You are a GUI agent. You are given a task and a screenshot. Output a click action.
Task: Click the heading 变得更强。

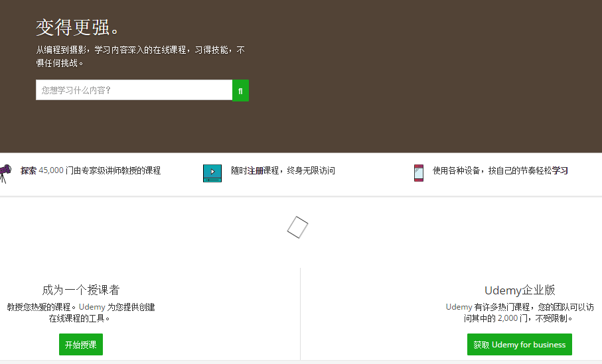pos(78,28)
